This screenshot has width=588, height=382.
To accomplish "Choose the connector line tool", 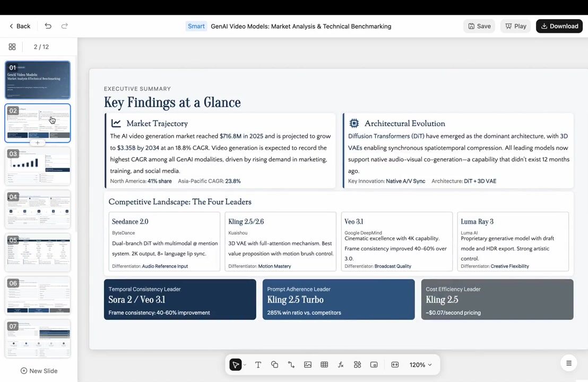I will pos(291,364).
